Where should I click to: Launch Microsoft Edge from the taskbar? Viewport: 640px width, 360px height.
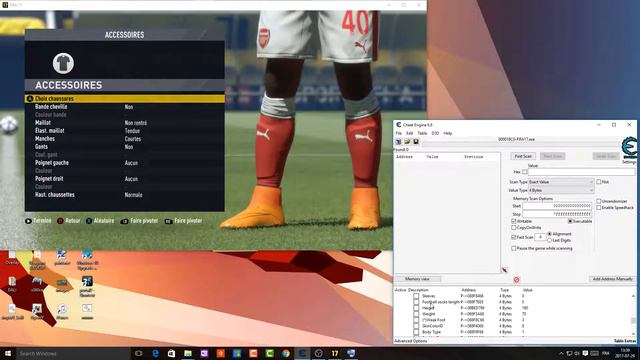pyautogui.click(x=156, y=353)
